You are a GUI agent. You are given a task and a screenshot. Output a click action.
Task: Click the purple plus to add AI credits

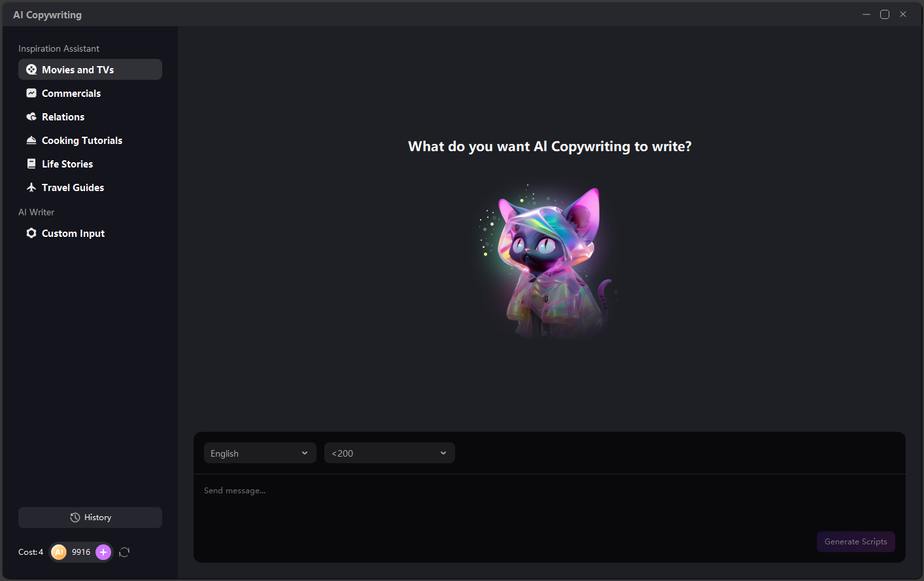tap(103, 552)
